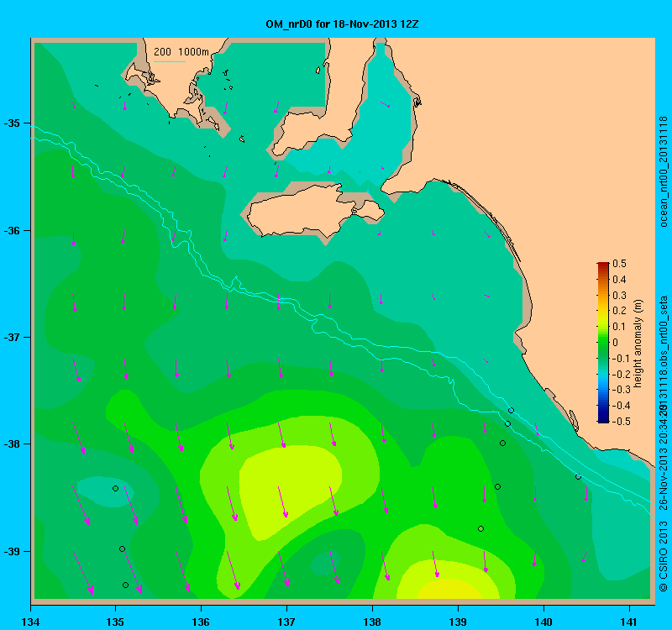Click the black circle marker near 140.4, -38.3

[578, 476]
